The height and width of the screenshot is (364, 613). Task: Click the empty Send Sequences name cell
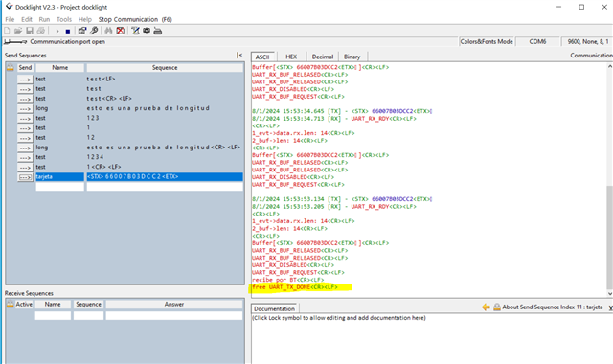59,187
